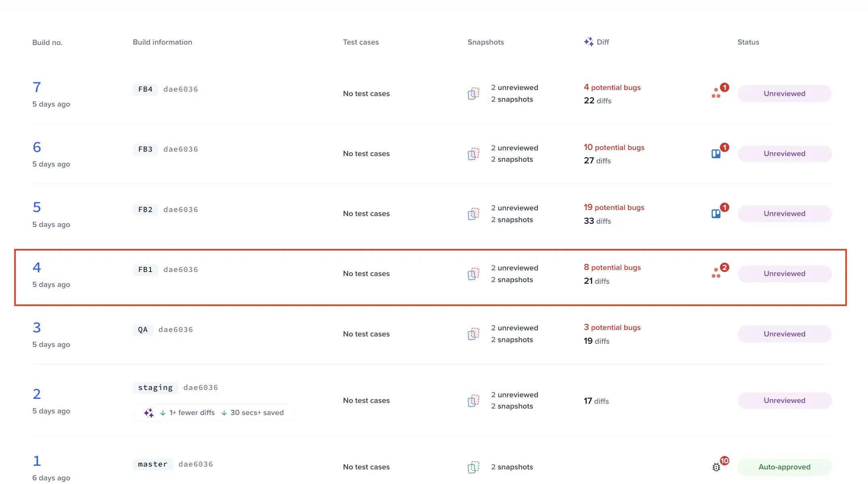Screen dimensions: 868x484
Task: Click the Trello integration icon on build 6
Action: click(716, 154)
